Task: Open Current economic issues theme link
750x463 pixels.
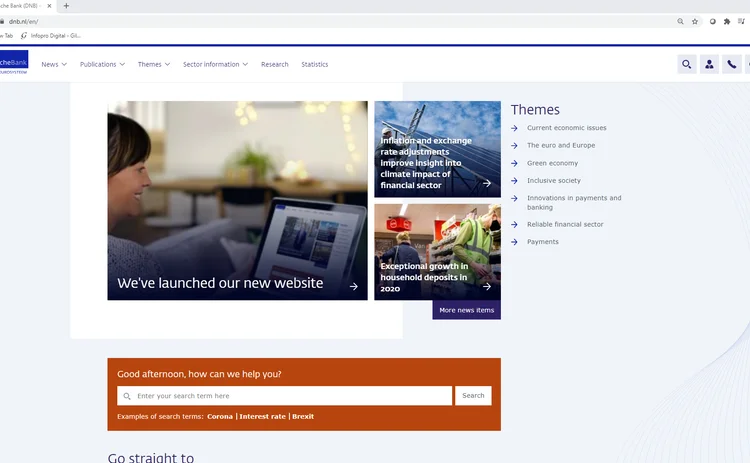Action: pos(567,128)
